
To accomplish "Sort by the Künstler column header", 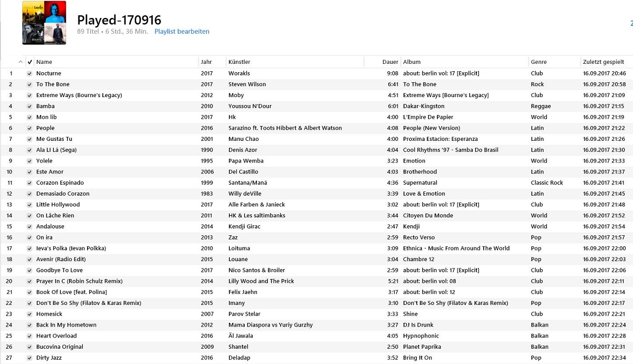I will (x=239, y=62).
